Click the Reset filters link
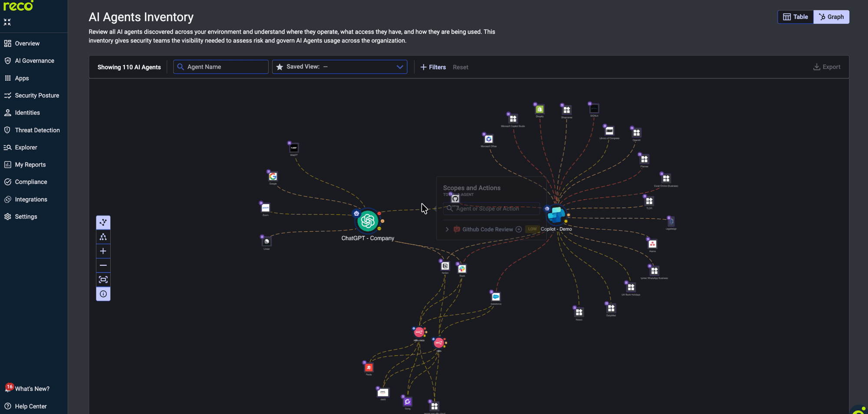The height and width of the screenshot is (414, 868). [x=460, y=67]
